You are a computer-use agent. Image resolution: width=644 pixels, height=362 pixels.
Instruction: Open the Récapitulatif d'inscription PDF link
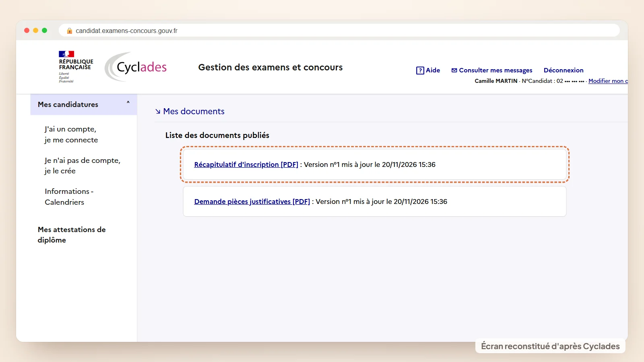pos(246,165)
